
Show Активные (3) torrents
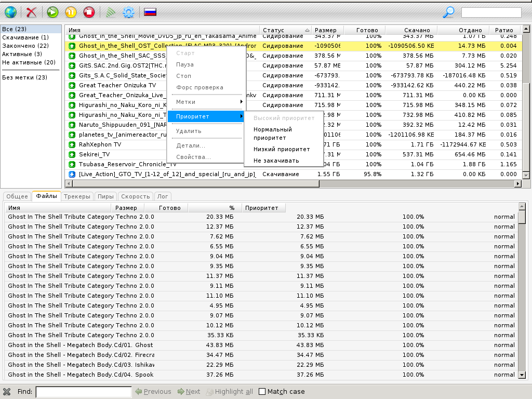22,54
